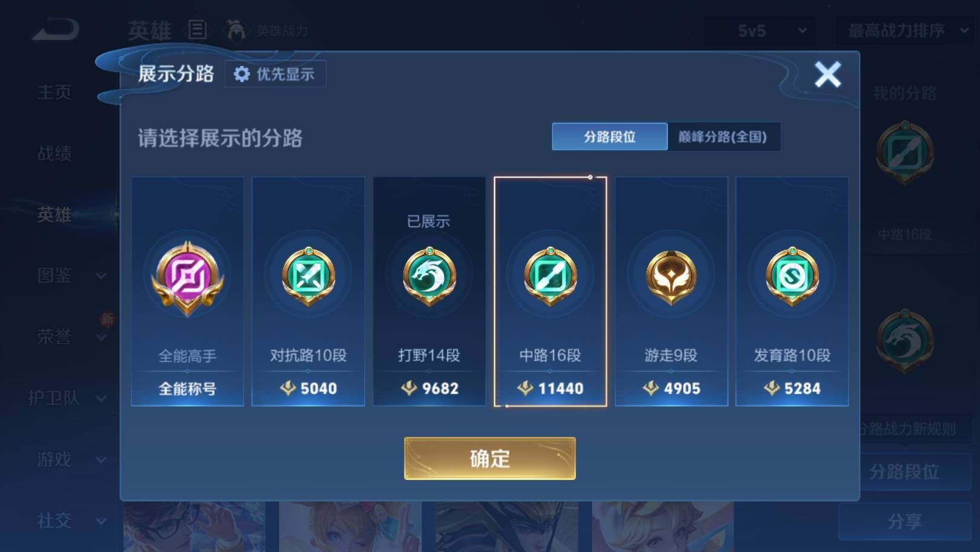Select the 发育路10段 lane badge
980x552 pixels.
(792, 276)
